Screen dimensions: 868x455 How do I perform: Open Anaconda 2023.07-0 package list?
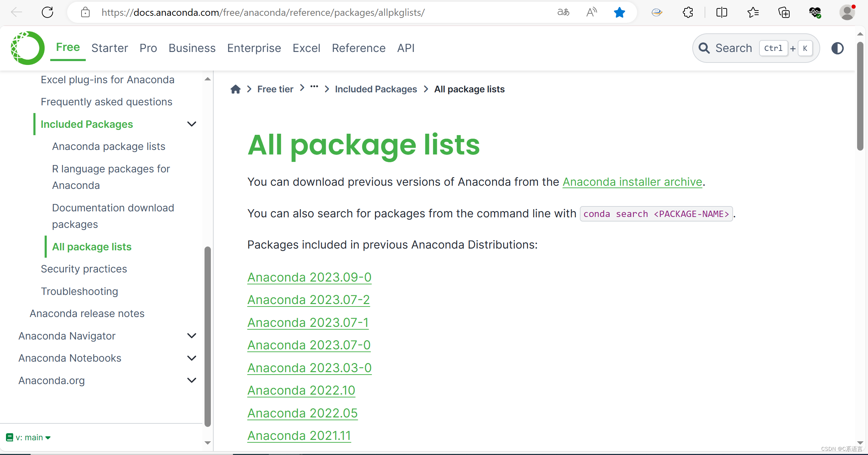tap(309, 345)
